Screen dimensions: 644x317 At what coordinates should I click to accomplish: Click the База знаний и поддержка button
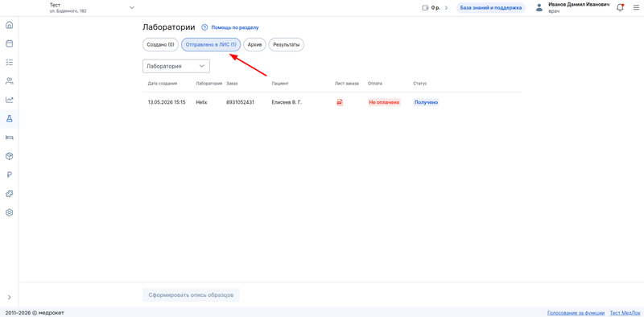coord(491,7)
